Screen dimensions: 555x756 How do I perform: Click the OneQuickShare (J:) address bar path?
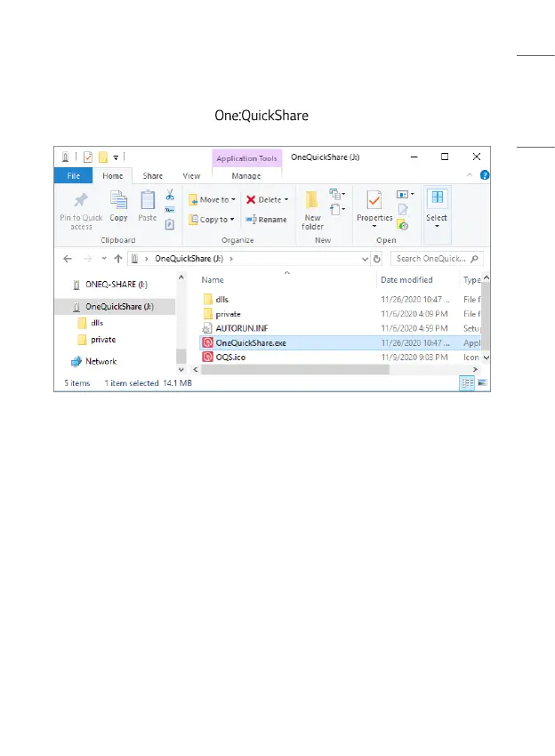(189, 259)
